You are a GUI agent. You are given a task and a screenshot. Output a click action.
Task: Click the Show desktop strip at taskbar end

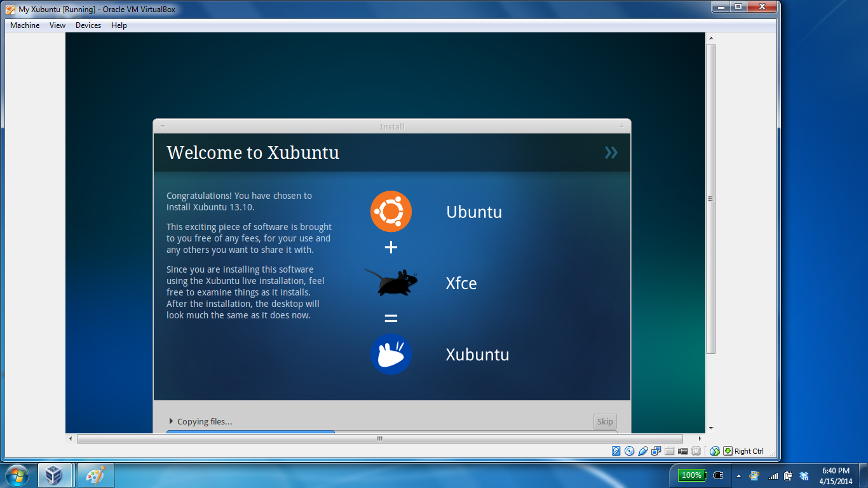(864, 475)
